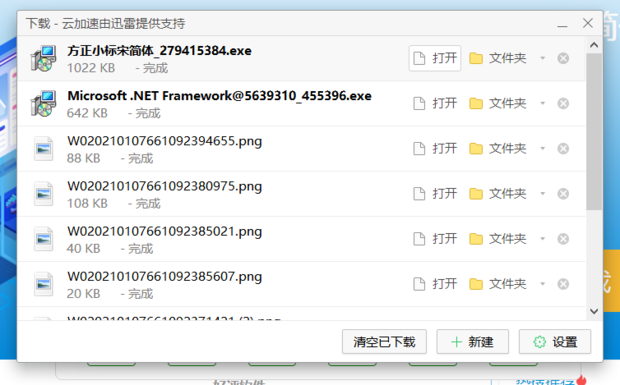The width and height of the screenshot is (620, 385).
Task: Click image file icon of W020210107661092385021.png
Action: point(43,238)
